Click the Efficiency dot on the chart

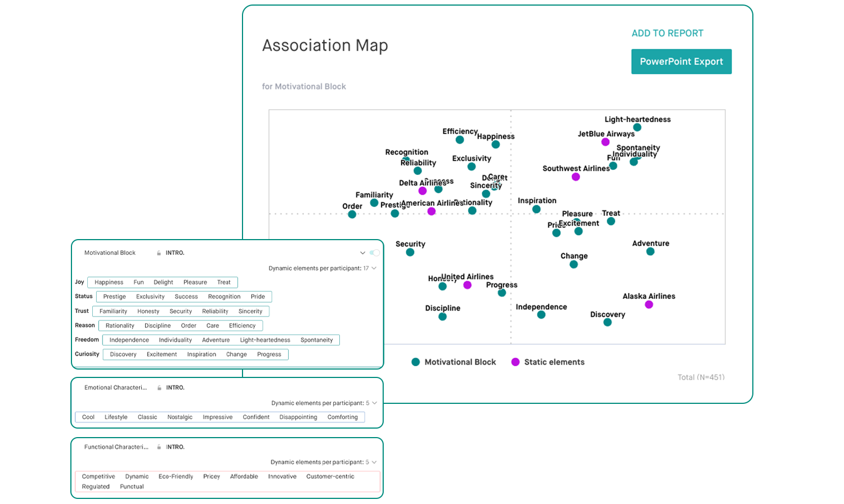tap(460, 139)
